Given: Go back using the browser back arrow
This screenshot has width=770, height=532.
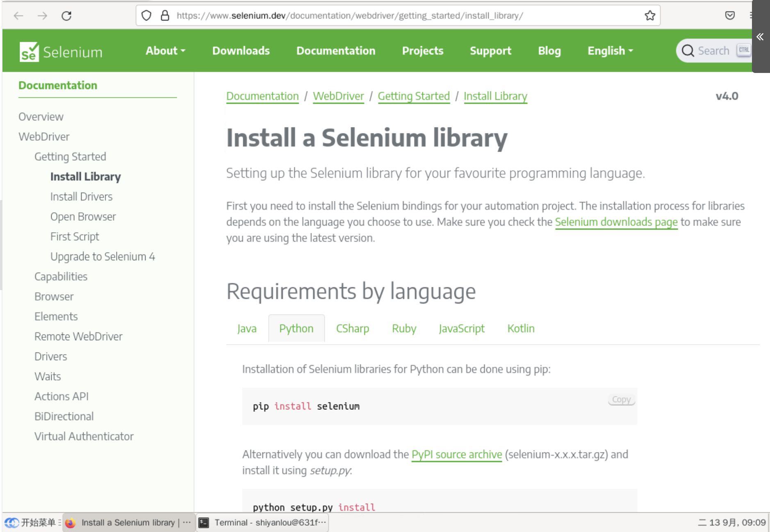Looking at the screenshot, I should (x=18, y=16).
